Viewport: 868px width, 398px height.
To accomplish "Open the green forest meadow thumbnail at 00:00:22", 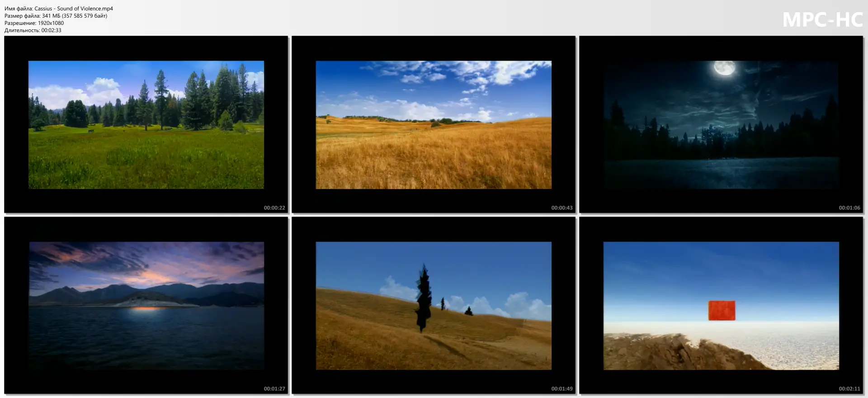I will point(146,124).
